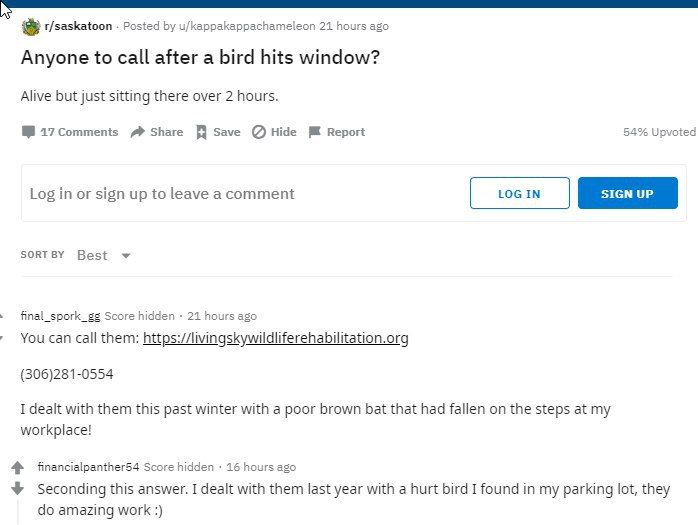This screenshot has width=698, height=525.
Task: Click the r/saskatoon subreddit crest icon
Action: click(31, 27)
